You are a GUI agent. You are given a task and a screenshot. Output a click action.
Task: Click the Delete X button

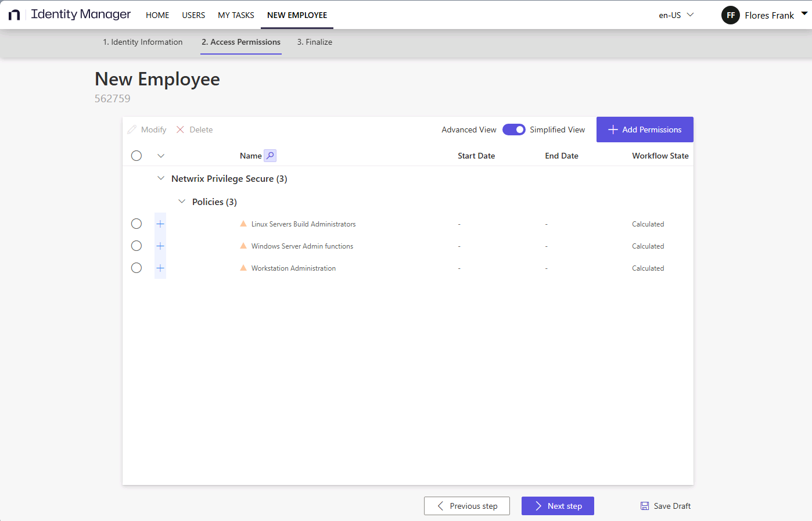(x=195, y=130)
